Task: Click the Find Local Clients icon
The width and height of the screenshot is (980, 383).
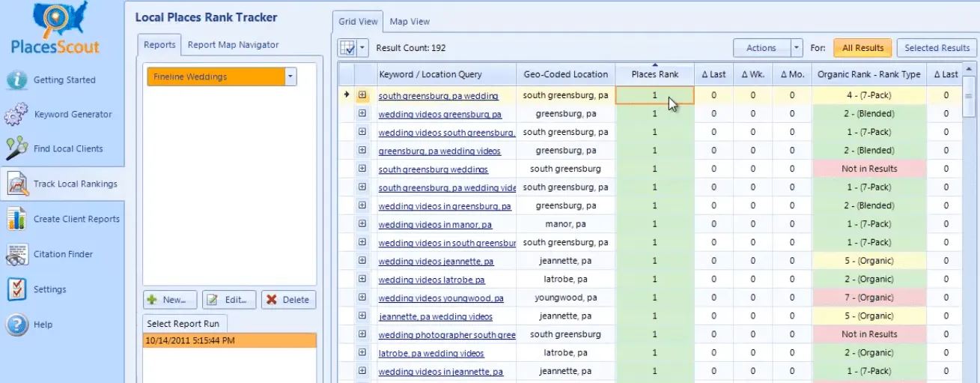Action: (x=16, y=149)
